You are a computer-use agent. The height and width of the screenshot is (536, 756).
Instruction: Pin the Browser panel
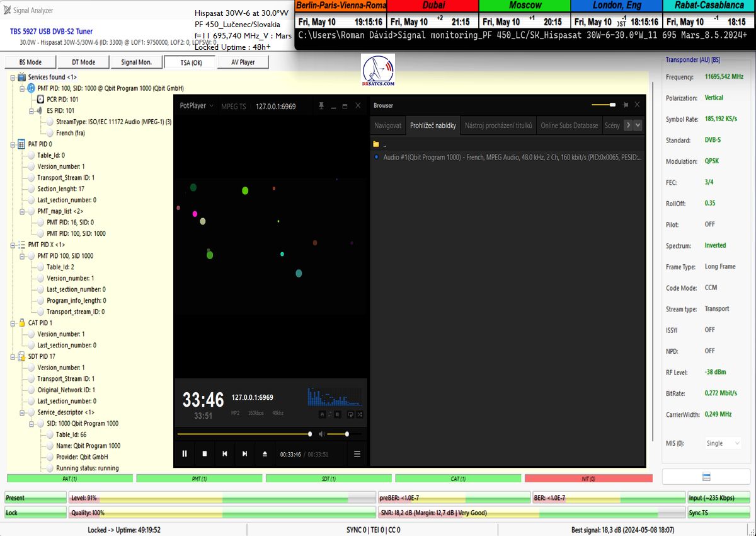pyautogui.click(x=626, y=105)
